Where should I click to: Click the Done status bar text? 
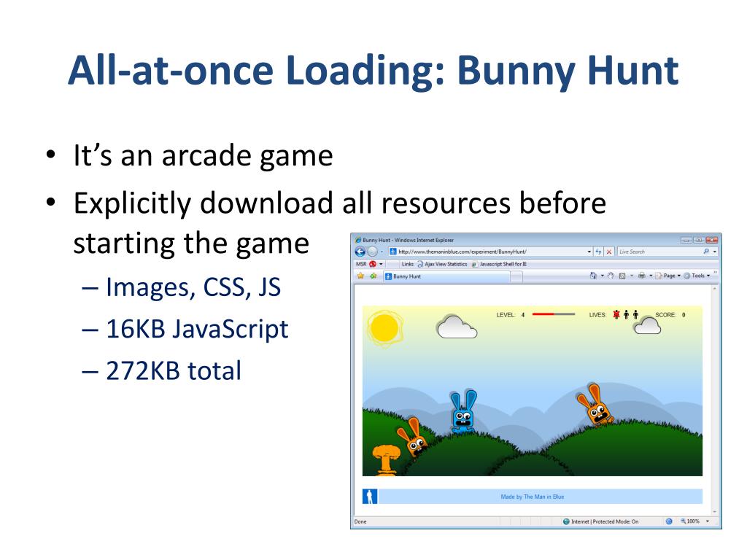360,521
